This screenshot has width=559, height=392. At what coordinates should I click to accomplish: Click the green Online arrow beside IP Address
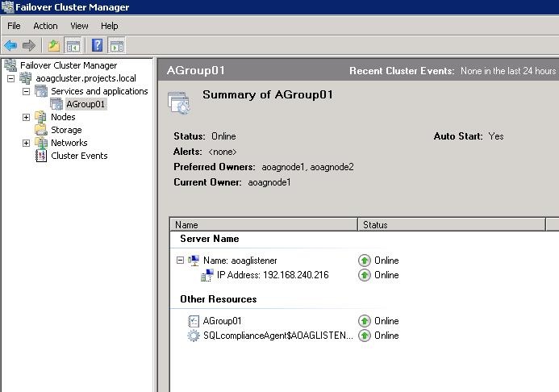[x=365, y=275]
